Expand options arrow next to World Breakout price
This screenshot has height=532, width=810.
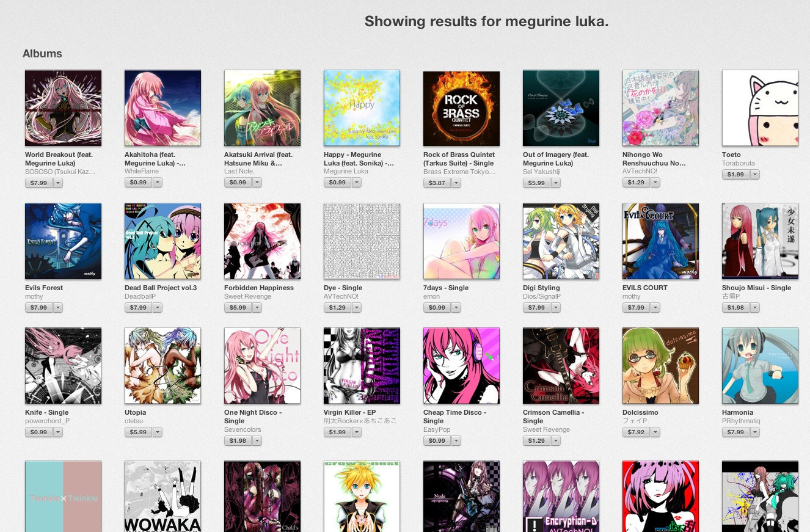58,183
